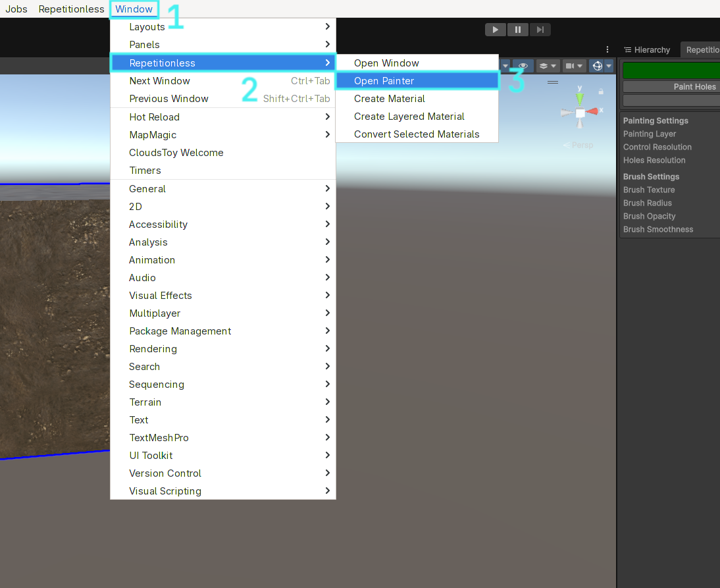Toggle the eye icon in the Scene toolbar

click(523, 66)
